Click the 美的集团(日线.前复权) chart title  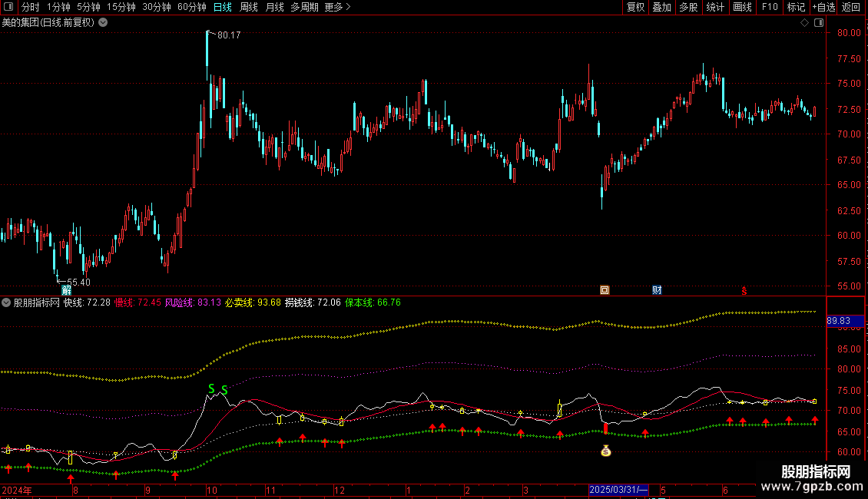click(48, 23)
